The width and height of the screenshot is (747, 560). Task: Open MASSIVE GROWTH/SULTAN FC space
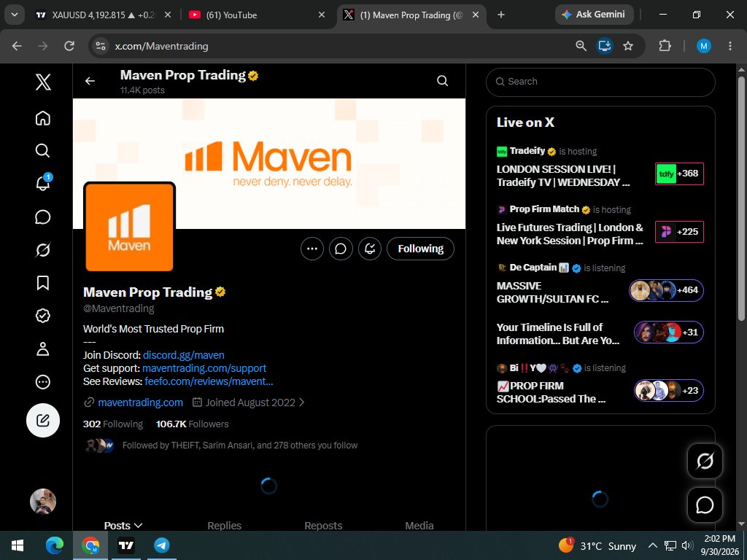553,292
